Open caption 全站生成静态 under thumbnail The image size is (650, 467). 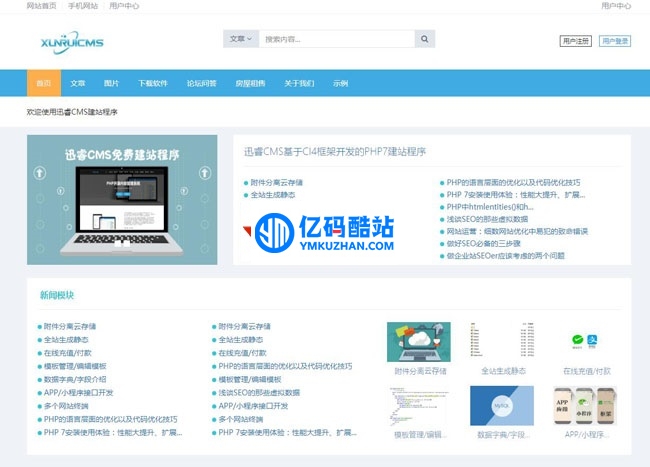pyautogui.click(x=503, y=371)
